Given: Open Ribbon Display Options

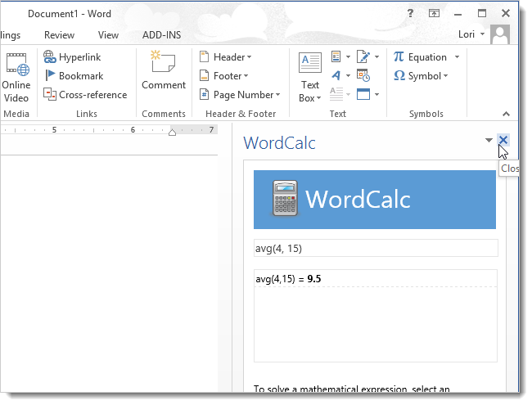Looking at the screenshot, I should pyautogui.click(x=434, y=14).
